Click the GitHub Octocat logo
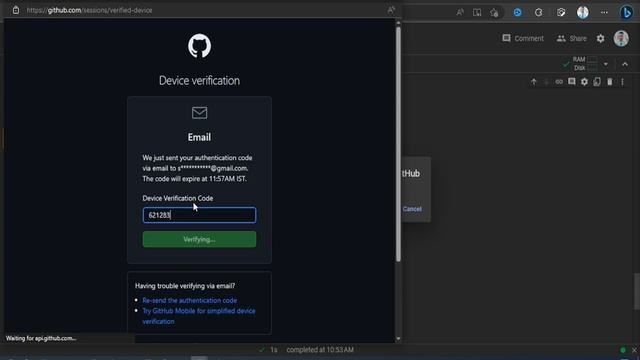This screenshot has height=360, width=640. [199, 46]
